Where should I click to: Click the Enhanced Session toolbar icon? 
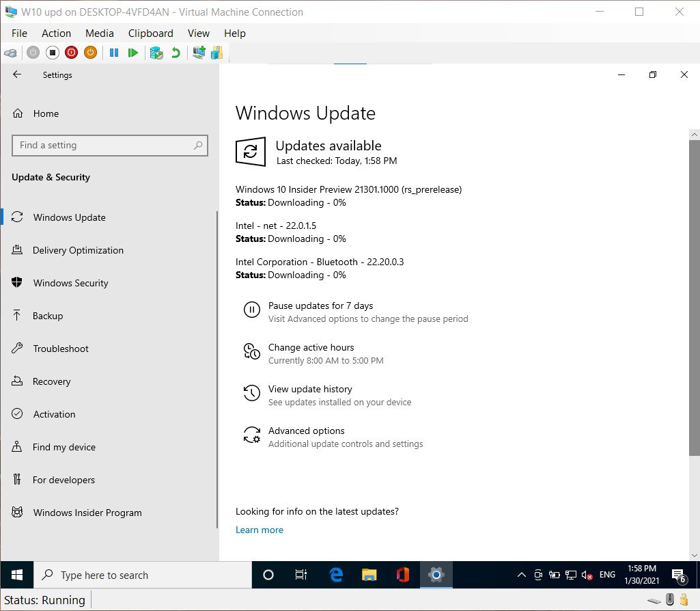click(199, 53)
